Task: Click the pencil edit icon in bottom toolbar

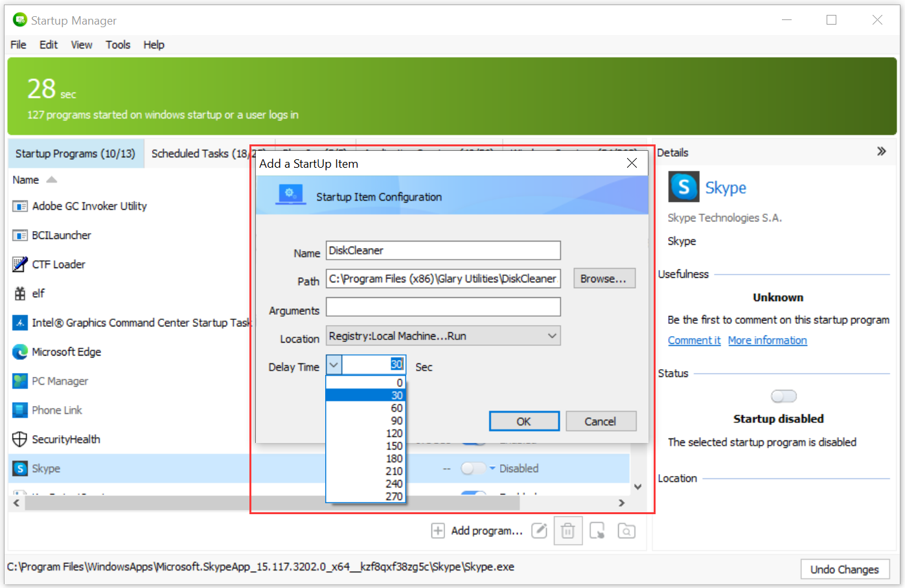Action: 539,531
